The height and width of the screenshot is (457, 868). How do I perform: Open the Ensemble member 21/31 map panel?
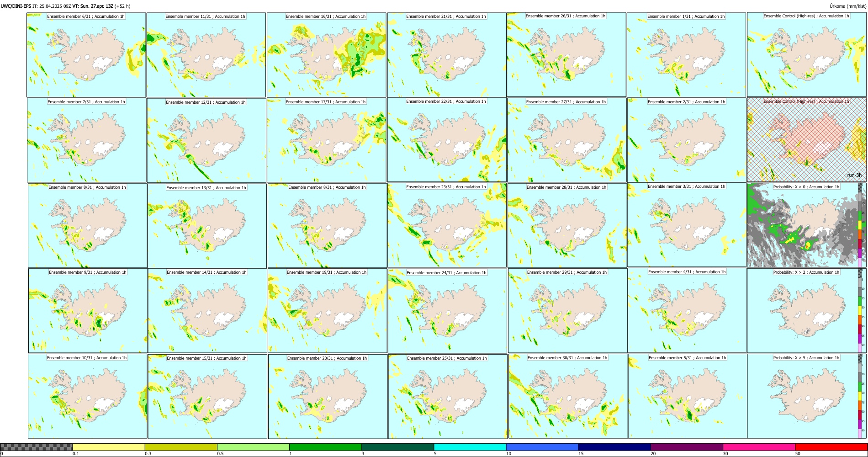[x=447, y=55]
